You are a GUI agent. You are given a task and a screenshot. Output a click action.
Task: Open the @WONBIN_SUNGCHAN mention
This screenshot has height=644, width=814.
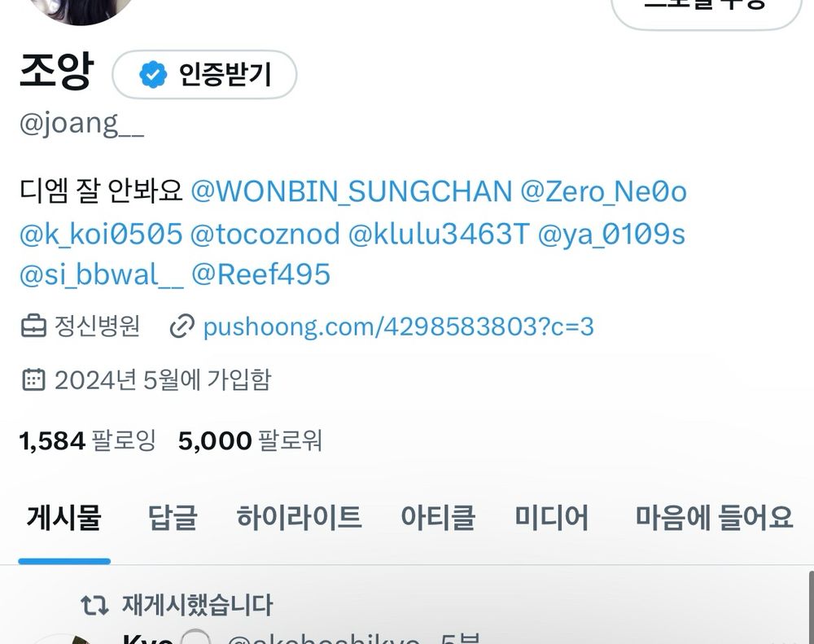[x=352, y=191]
